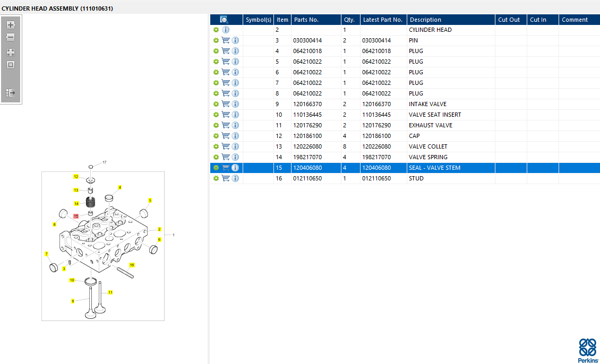Click gear icon for EXHAUST VALVE row
This screenshot has height=364, width=600.
click(216, 125)
